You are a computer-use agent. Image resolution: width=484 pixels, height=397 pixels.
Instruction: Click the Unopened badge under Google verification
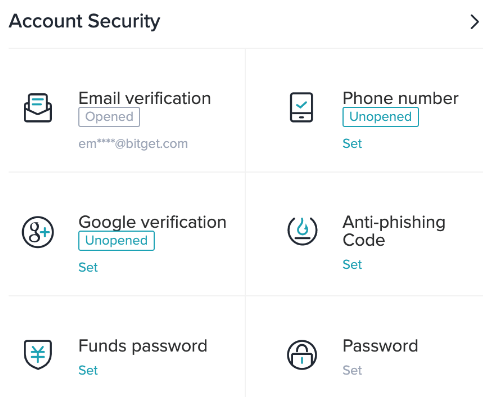tap(116, 241)
